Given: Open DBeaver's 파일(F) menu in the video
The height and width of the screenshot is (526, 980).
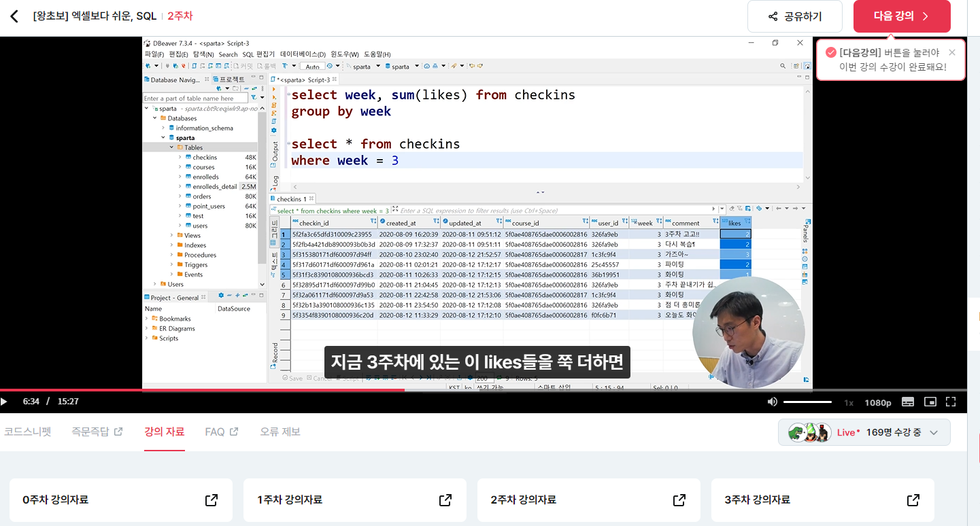Looking at the screenshot, I should [x=154, y=54].
